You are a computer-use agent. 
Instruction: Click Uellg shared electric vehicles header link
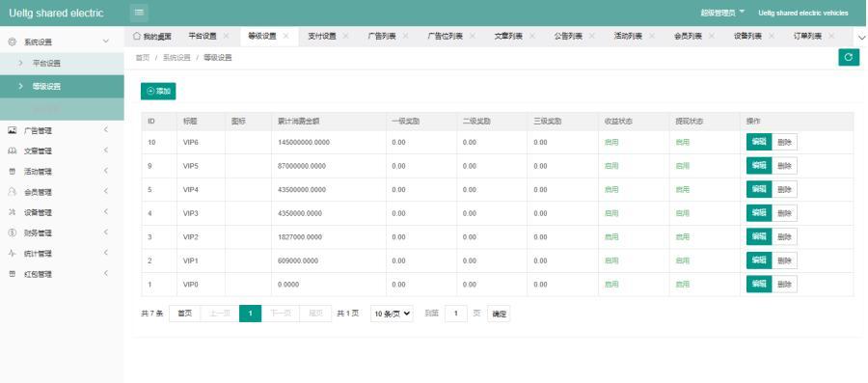(803, 13)
